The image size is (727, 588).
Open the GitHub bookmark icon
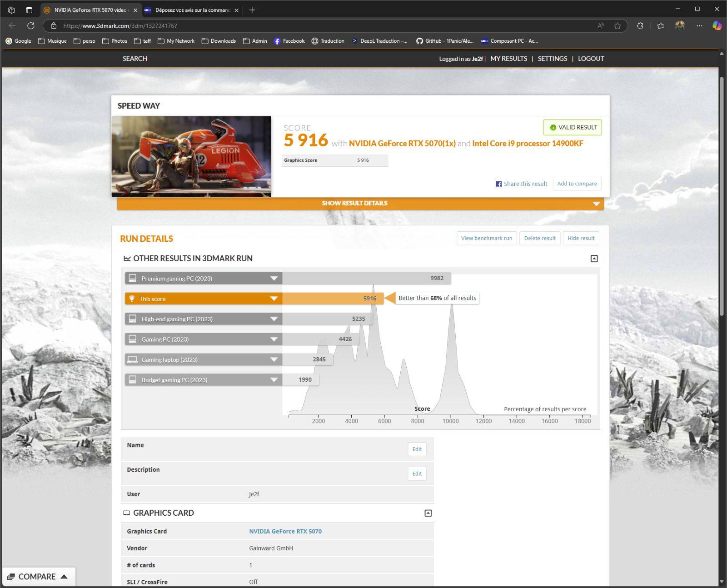[x=419, y=41]
